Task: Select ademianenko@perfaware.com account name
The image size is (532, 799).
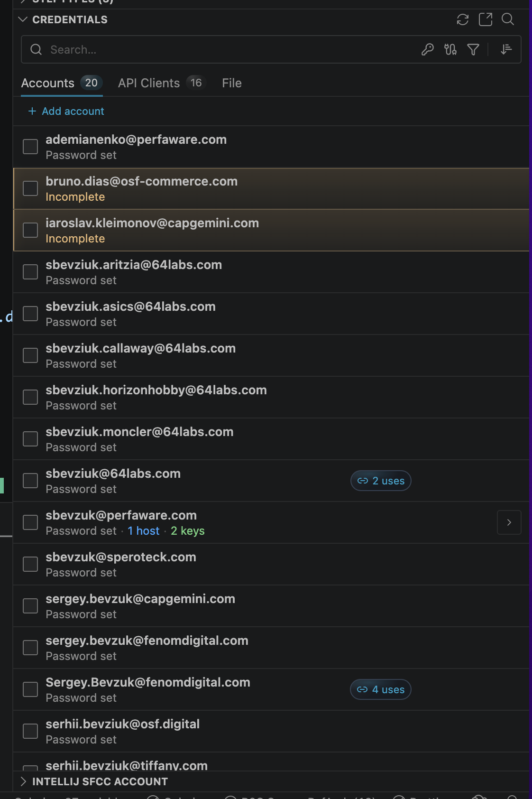Action: pos(136,139)
